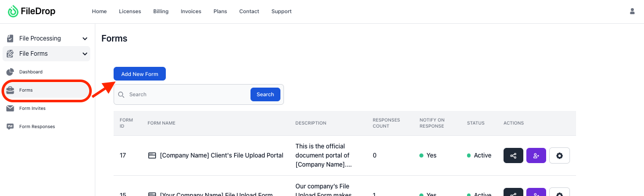Open Dashboard in sidebar

(31, 72)
